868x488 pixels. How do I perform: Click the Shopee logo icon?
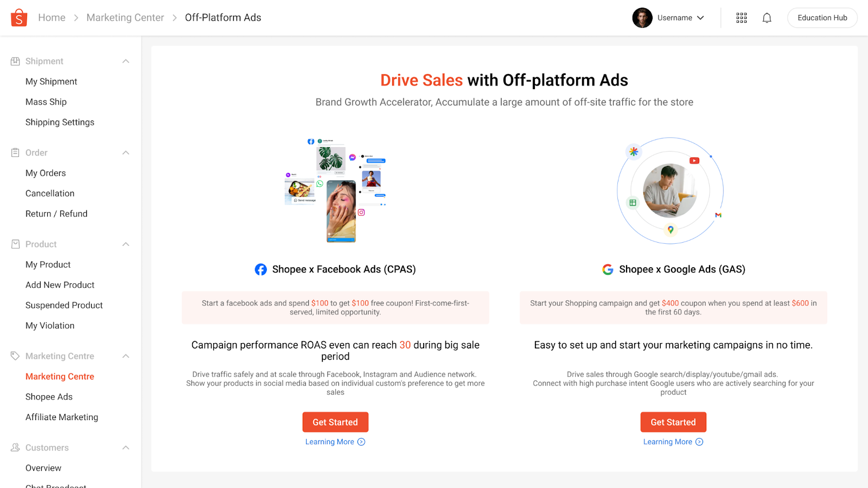[18, 17]
